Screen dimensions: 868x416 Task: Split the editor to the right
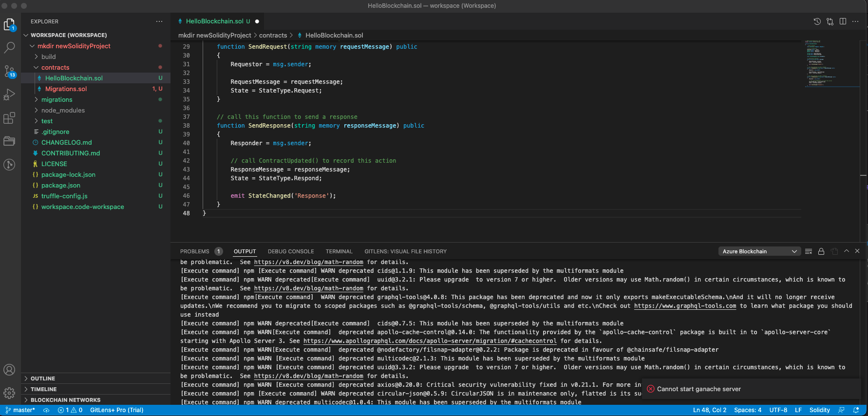coord(843,21)
